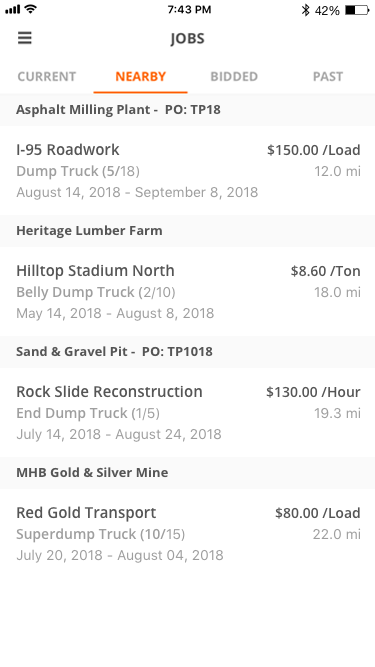Tap the Bluetooth status icon
This screenshot has height=667, width=375.
[x=305, y=10]
